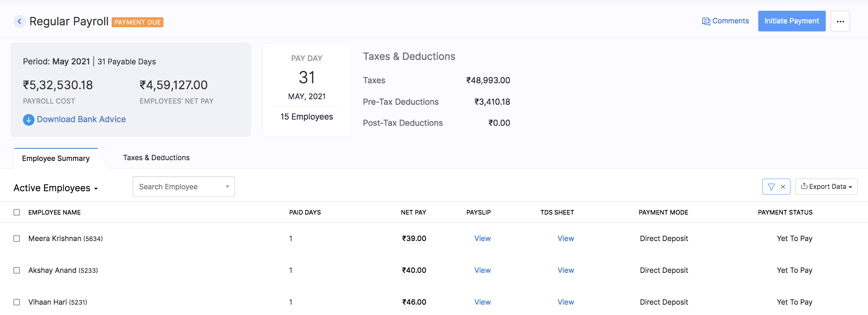Select the Employee Summary tab

[56, 159]
